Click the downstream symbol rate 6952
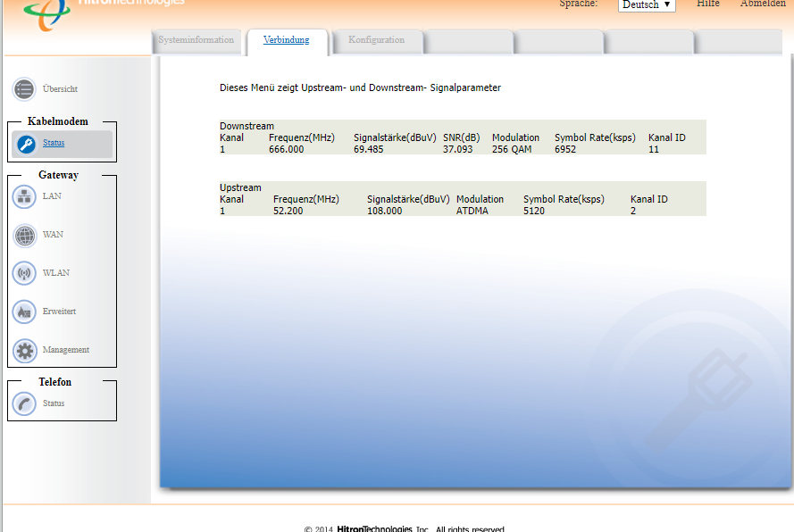This screenshot has height=532, width=794. 565,149
